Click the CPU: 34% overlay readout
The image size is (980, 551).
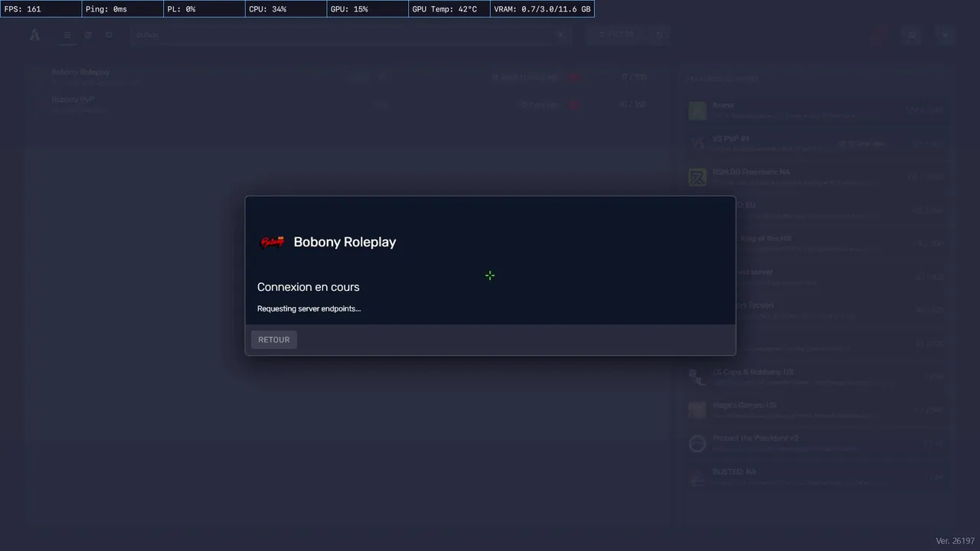286,9
